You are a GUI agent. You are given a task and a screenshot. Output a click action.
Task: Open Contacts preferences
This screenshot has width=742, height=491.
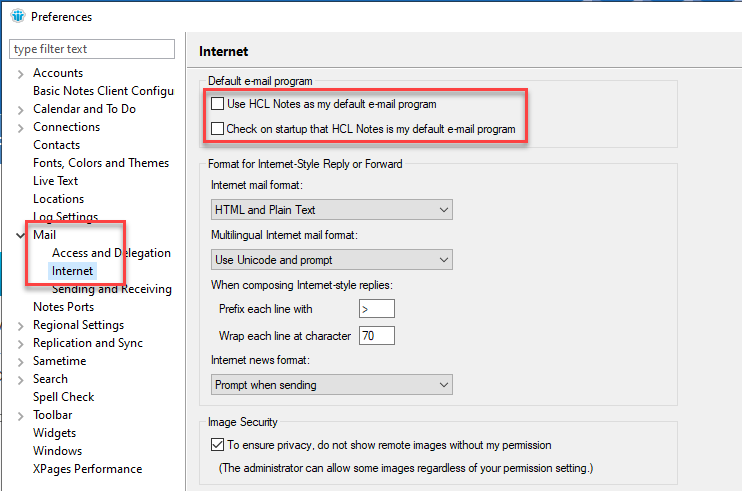click(56, 145)
